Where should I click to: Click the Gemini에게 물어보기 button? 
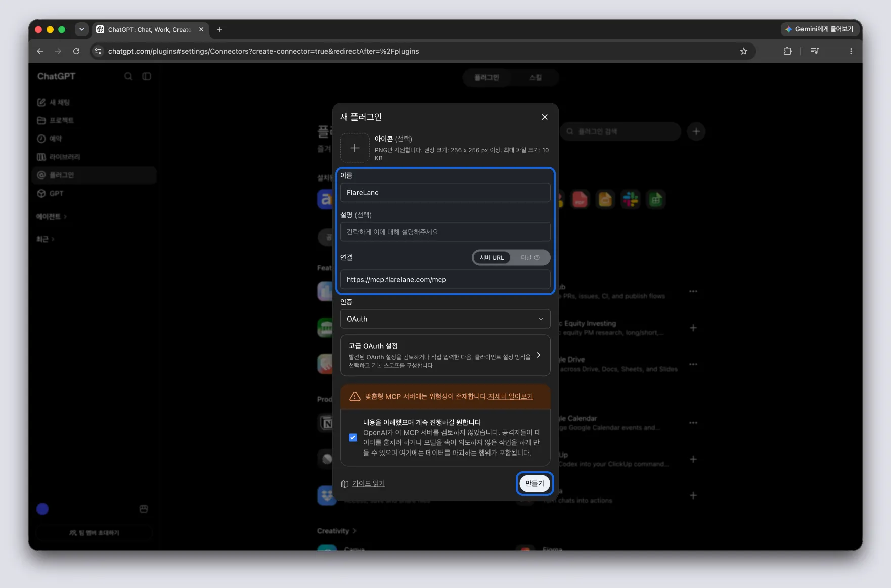pos(819,29)
